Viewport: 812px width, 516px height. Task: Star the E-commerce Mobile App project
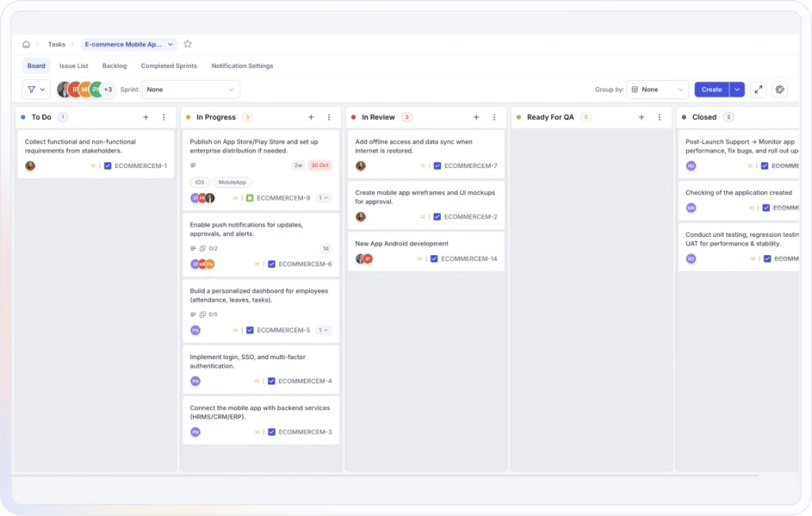[x=187, y=44]
